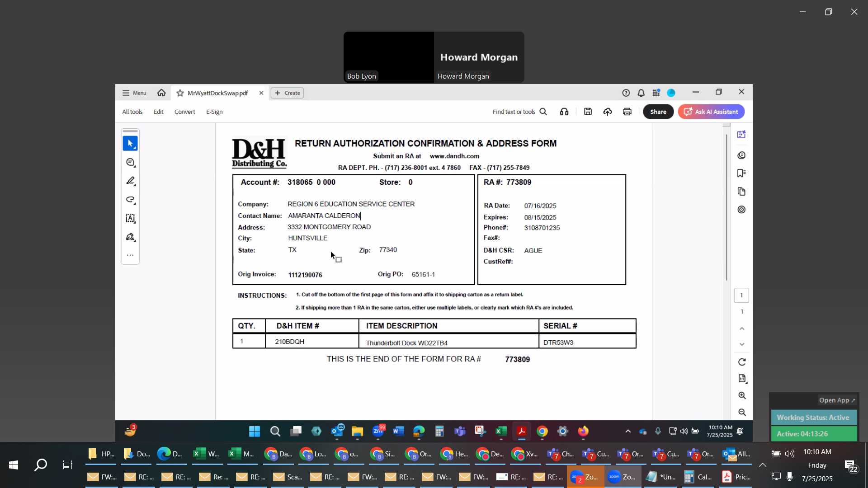Go to next page with down chevron
Viewport: 868px width, 488px height.
[742, 344]
